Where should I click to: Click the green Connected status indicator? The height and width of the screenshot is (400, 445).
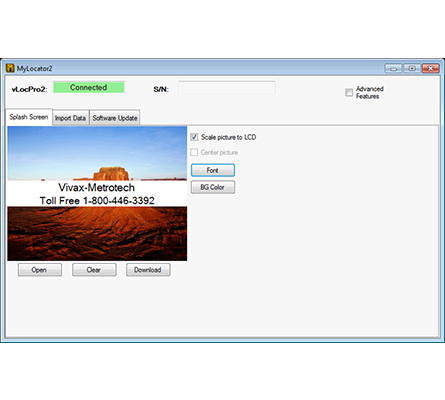click(89, 87)
